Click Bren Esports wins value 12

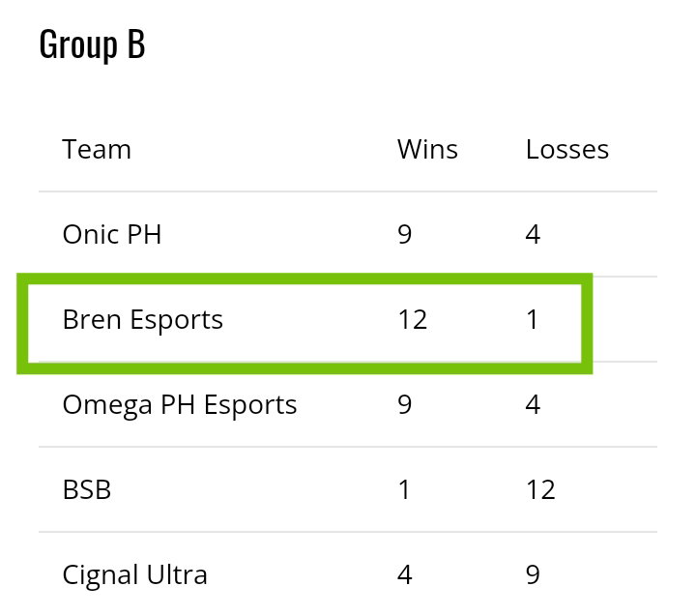coord(413,319)
